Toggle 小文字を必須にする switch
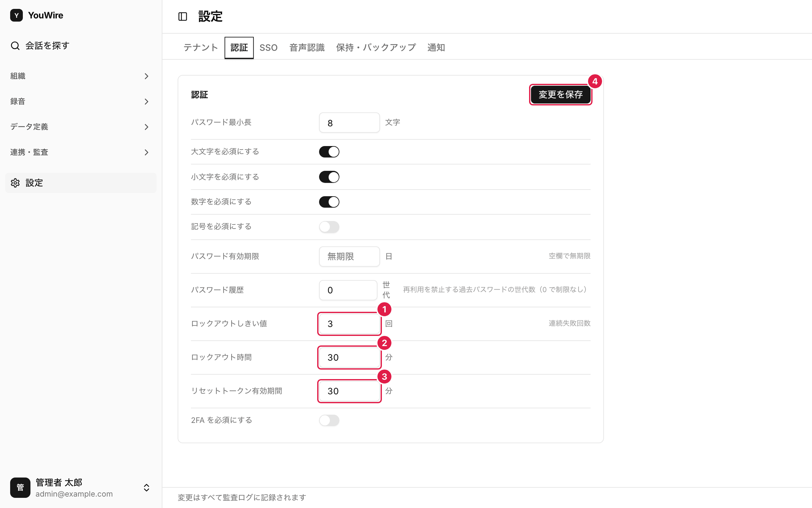This screenshot has height=508, width=812. coord(329,177)
